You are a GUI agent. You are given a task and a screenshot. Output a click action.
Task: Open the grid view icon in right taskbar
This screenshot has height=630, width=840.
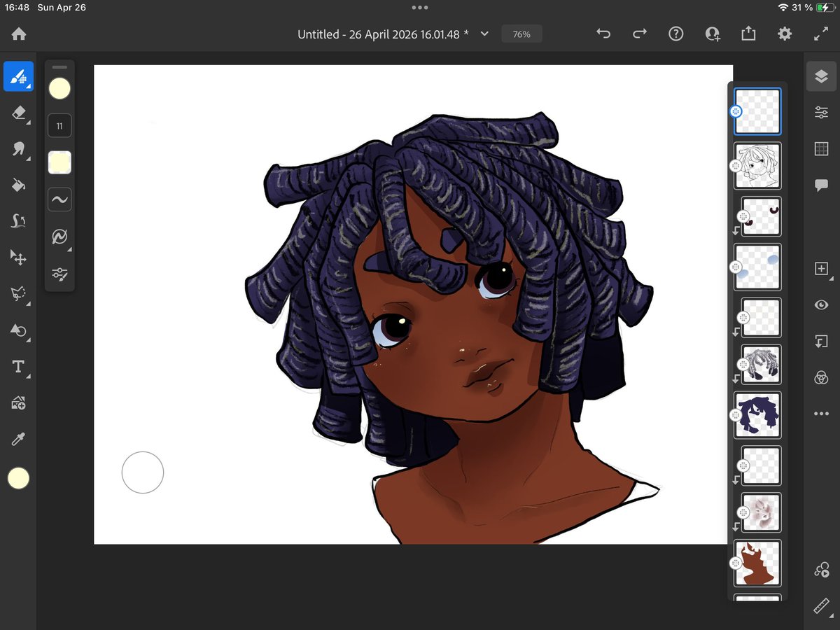click(x=821, y=148)
